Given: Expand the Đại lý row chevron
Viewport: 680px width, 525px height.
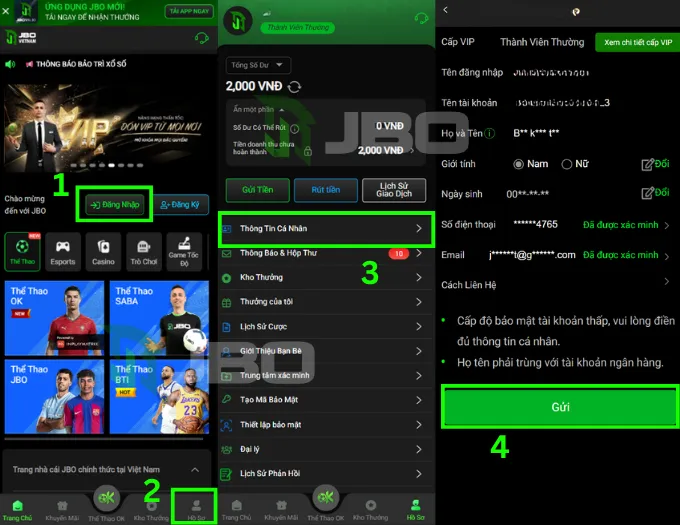Looking at the screenshot, I should click(419, 450).
